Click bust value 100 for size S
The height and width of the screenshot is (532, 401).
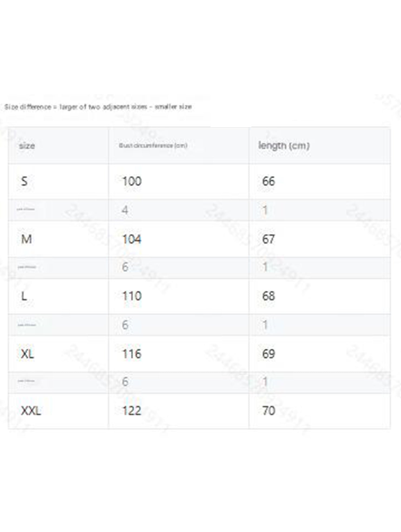(132, 181)
